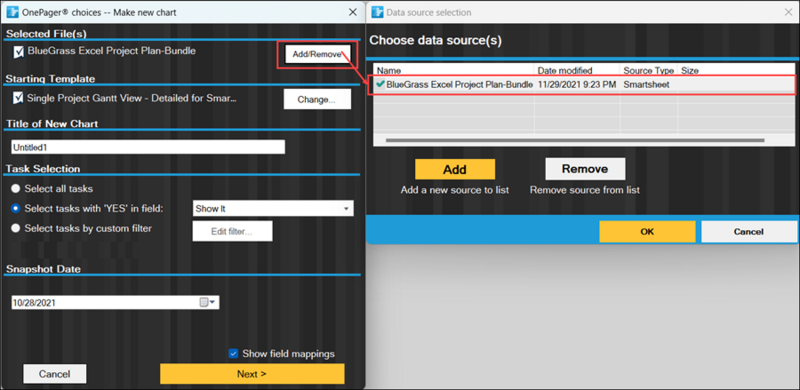Expand the Snapshot Date dropdown arrow
Viewport: 800px width, 390px height.
(213, 302)
